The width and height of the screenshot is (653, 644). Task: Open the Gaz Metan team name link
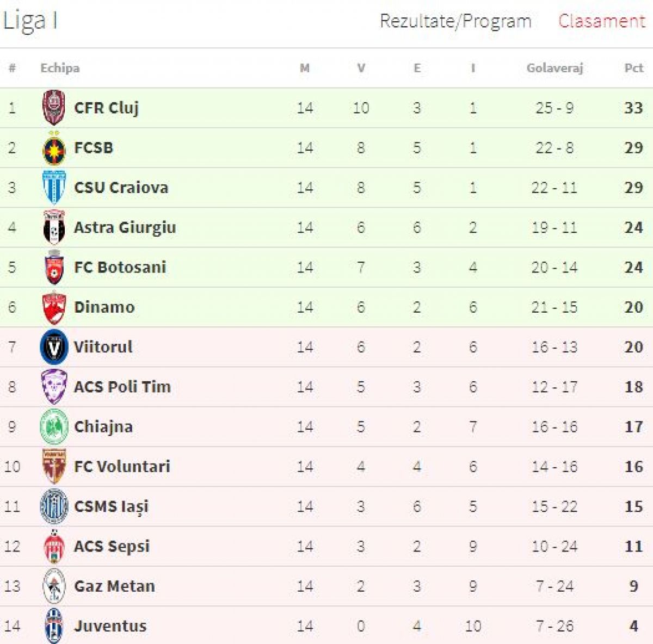pyautogui.click(x=114, y=586)
